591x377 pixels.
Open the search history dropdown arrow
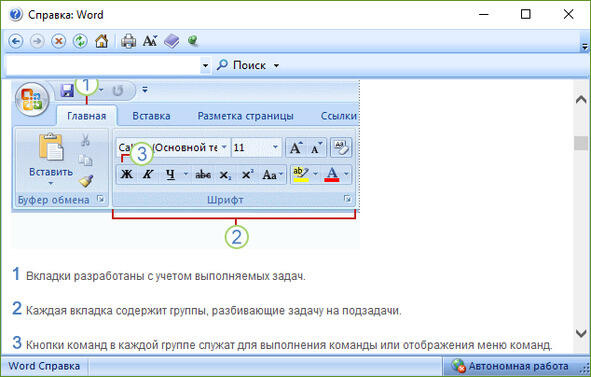coord(205,66)
